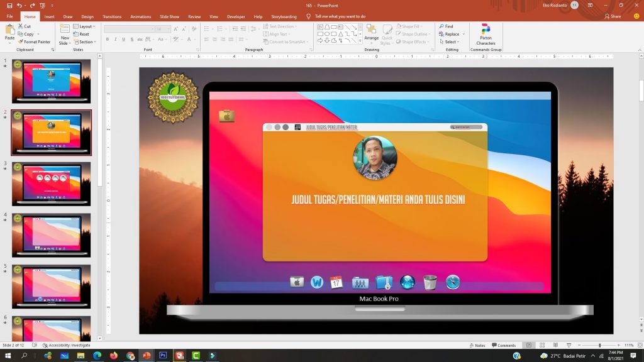This screenshot has width=644, height=362.
Task: Open the Slide Show tab
Action: pyautogui.click(x=170, y=17)
